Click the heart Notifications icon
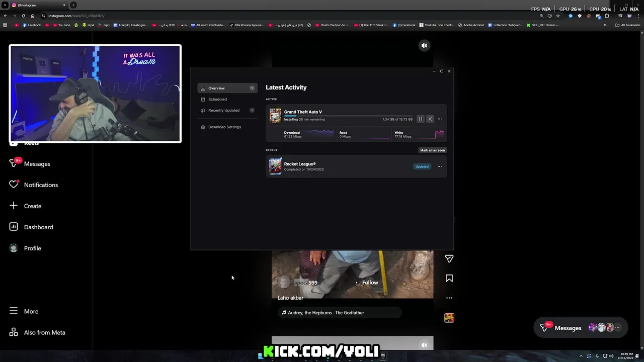 coord(14,185)
